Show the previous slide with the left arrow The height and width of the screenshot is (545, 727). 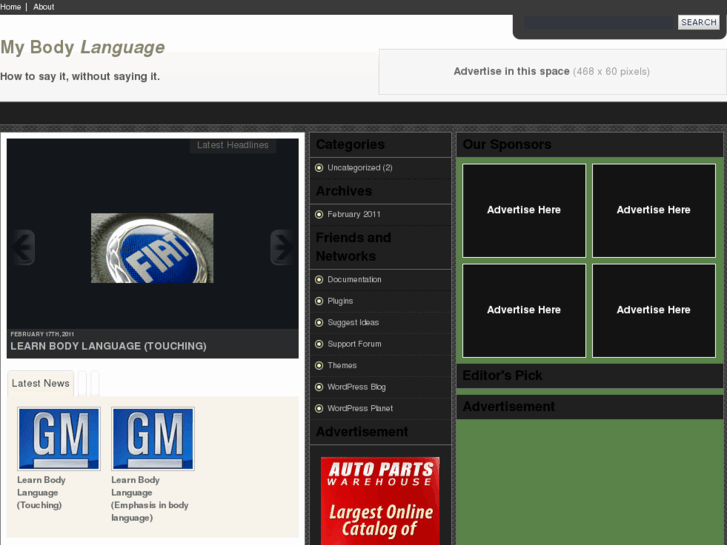pos(22,247)
